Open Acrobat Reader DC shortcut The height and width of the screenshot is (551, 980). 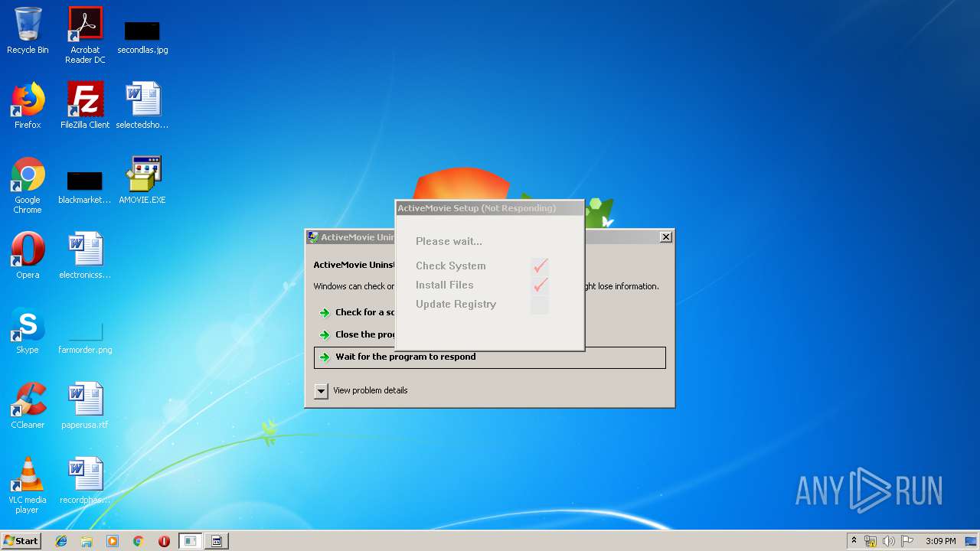(85, 36)
